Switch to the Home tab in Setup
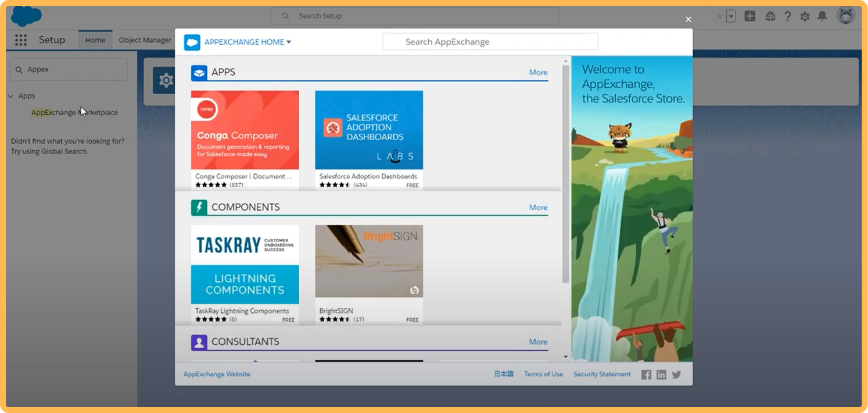Image resolution: width=868 pixels, height=413 pixels. [x=95, y=40]
